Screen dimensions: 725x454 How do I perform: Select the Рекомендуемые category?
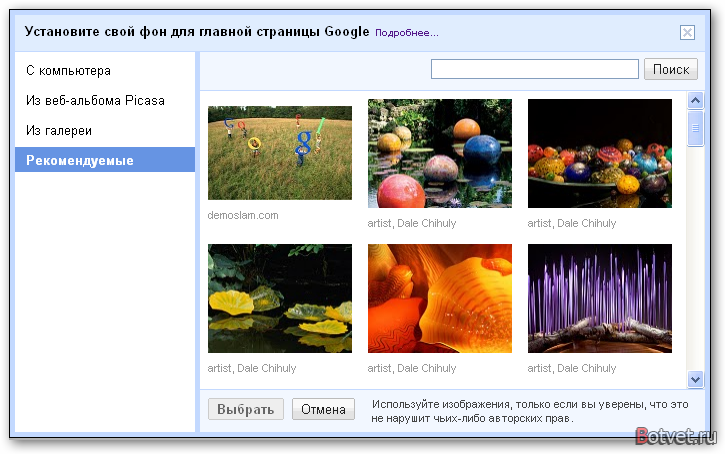tap(80, 160)
